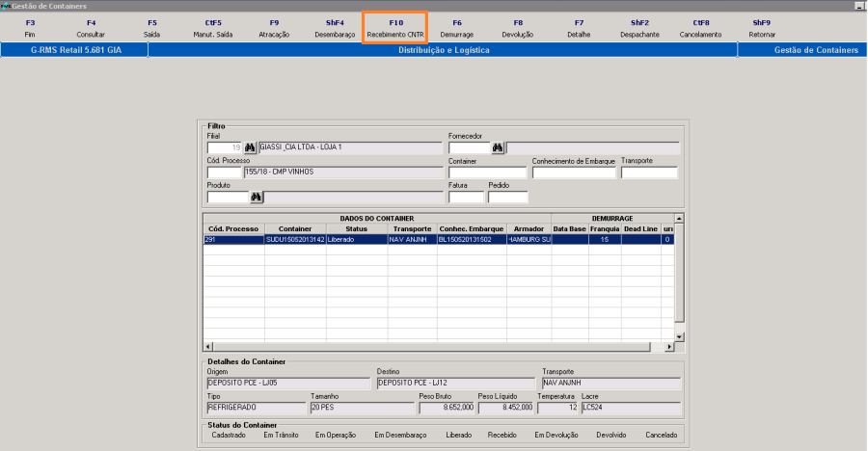Click the Fatura input field
Screen dimensions: 868x451
466,197
